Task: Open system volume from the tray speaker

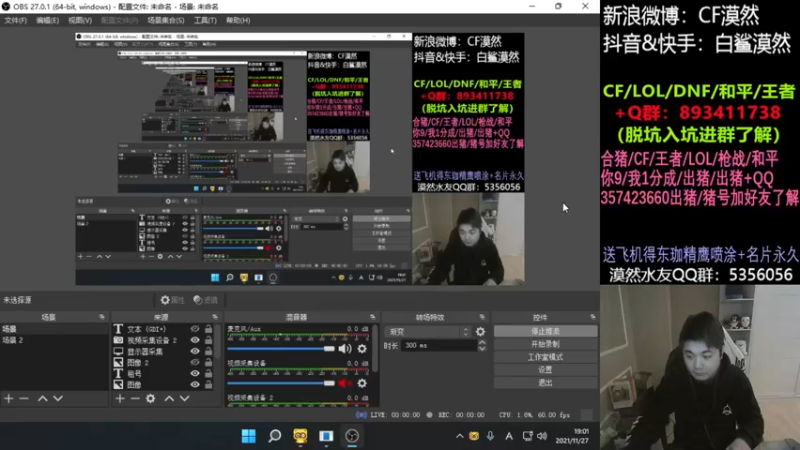Action: point(542,436)
